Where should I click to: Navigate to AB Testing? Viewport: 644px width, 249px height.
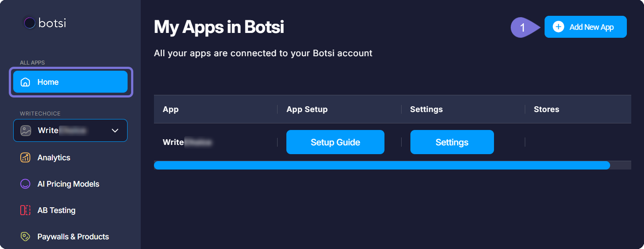56,210
